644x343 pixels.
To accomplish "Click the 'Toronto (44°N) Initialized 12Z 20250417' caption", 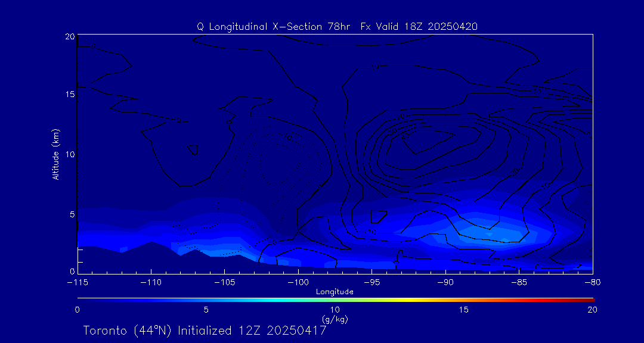I will click(x=205, y=330).
